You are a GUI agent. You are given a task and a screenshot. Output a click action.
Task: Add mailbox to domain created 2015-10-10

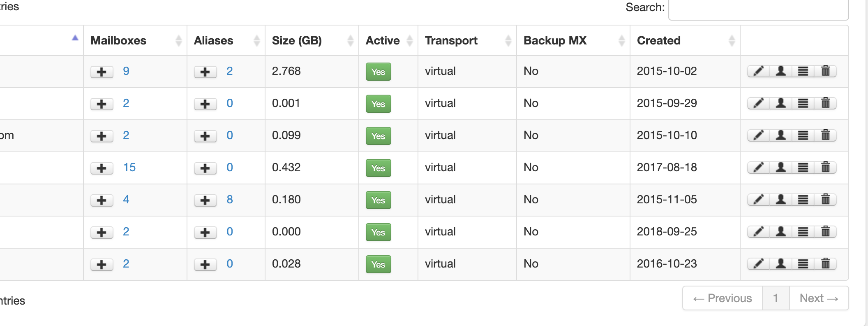[102, 136]
